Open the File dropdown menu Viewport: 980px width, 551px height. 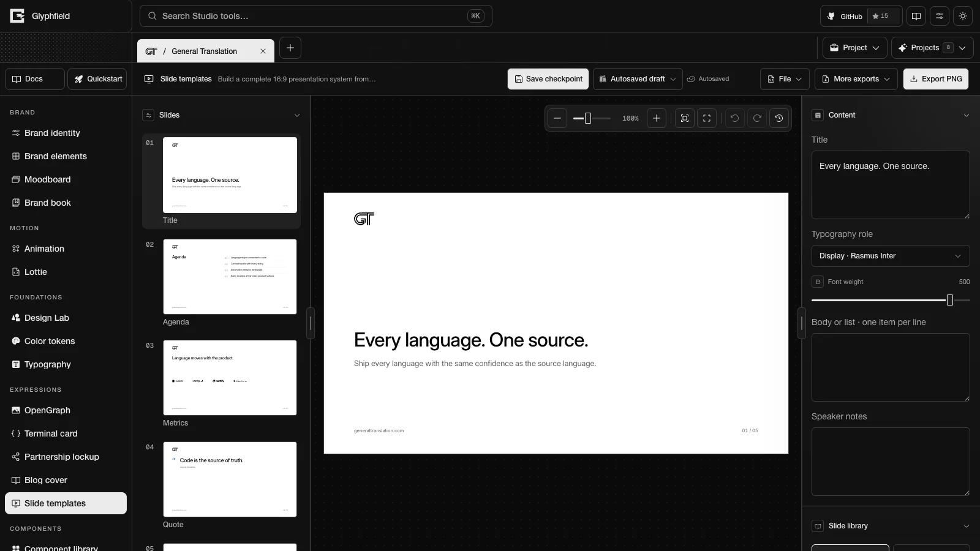785,79
